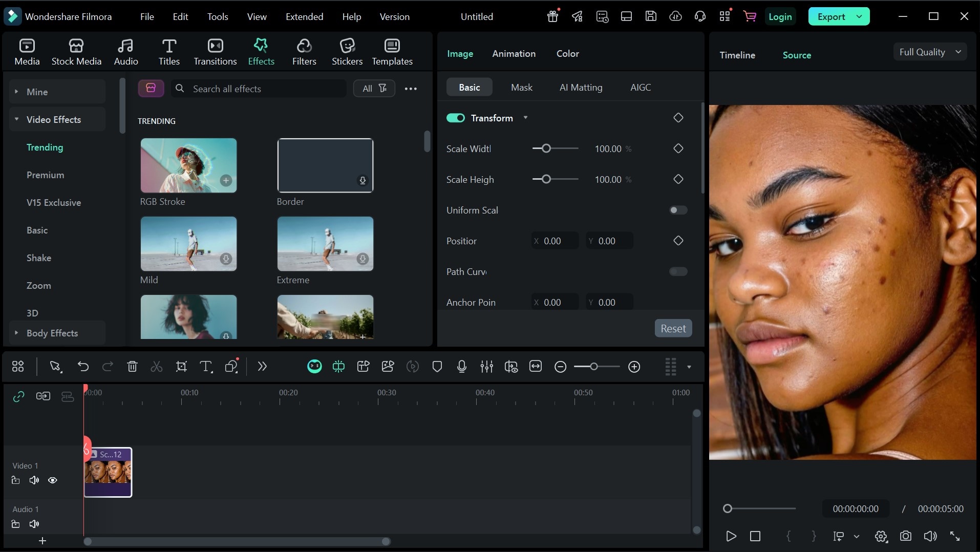Screen dimensions: 980x552
Task: Take a snapshot with camera icon
Action: [x=905, y=536]
